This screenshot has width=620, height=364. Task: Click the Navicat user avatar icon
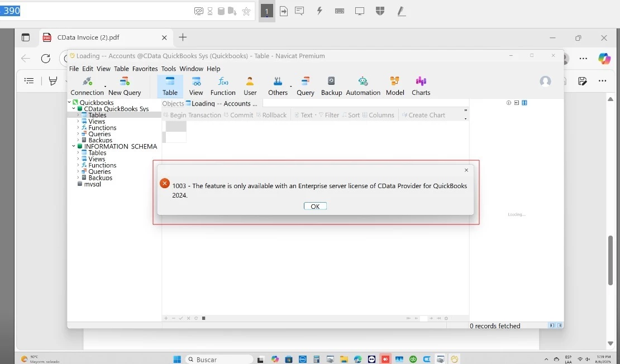coord(545,82)
